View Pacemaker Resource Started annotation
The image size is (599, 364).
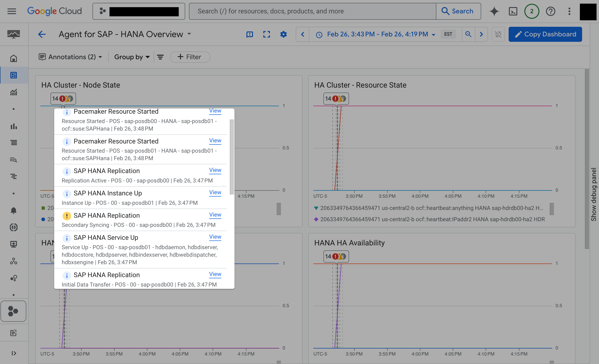click(215, 111)
